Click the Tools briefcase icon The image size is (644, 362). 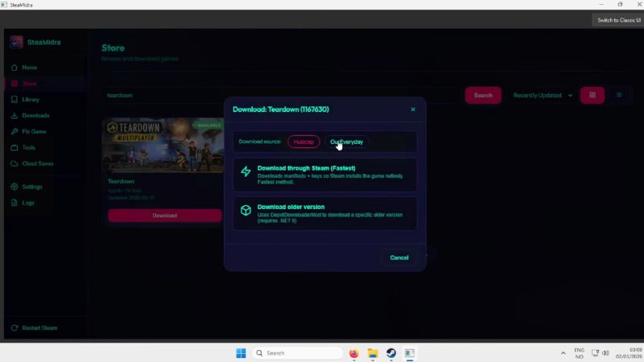(14, 147)
